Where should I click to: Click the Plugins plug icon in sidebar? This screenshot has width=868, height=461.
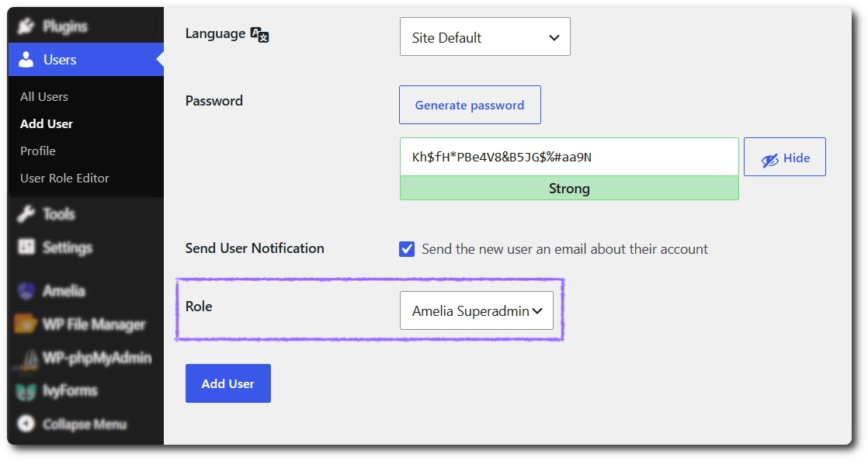[x=26, y=26]
